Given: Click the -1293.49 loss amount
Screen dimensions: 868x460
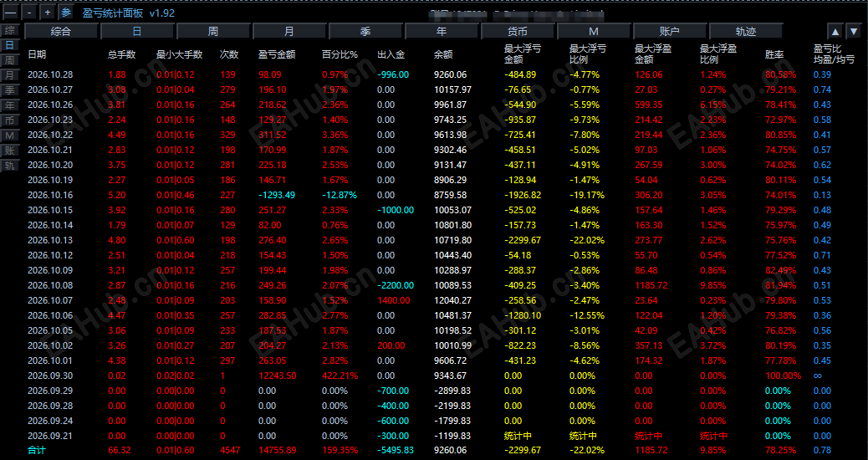Looking at the screenshot, I should click(x=277, y=195).
